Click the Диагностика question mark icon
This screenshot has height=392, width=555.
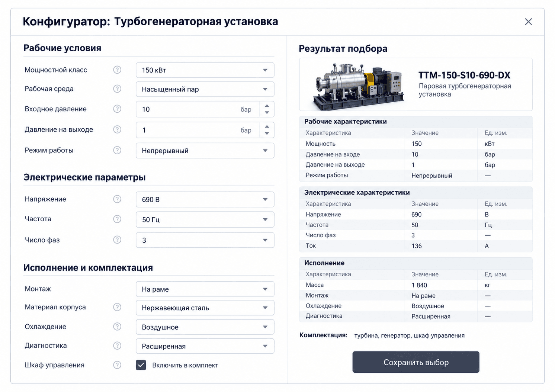coord(117,346)
